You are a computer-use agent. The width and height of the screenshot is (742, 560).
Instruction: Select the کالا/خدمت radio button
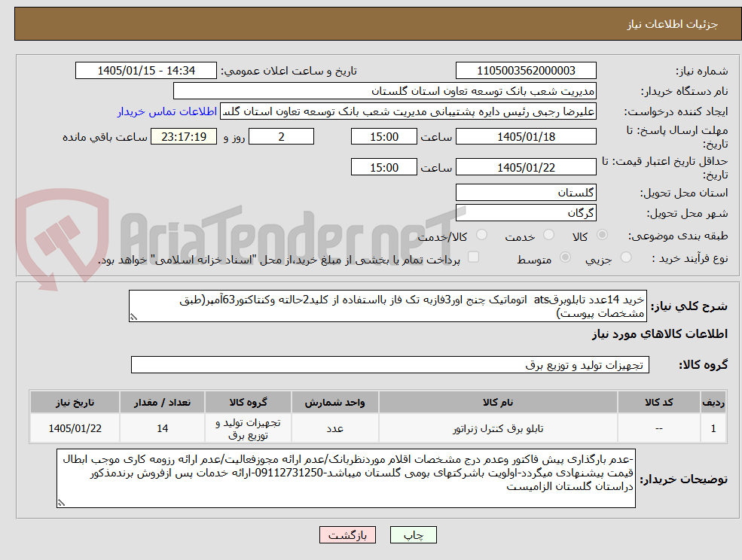click(x=481, y=235)
